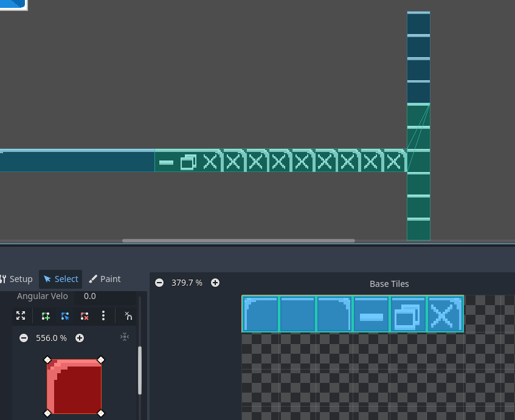Select the X-pattern tile in the atlas
This screenshot has height=420, width=515.
point(445,314)
